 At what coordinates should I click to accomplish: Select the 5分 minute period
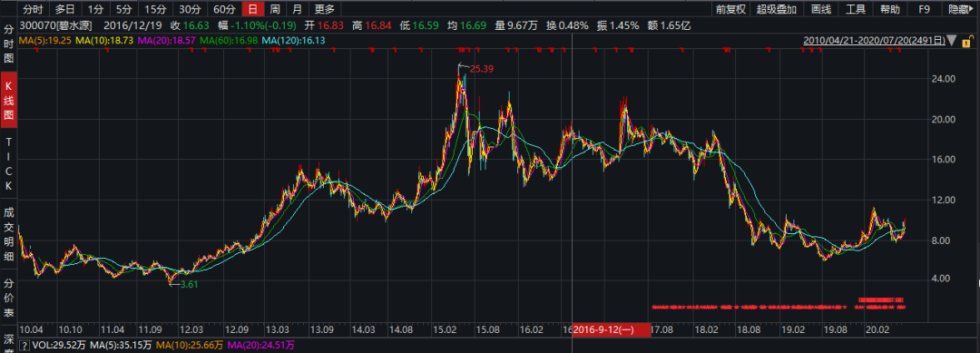[123, 9]
